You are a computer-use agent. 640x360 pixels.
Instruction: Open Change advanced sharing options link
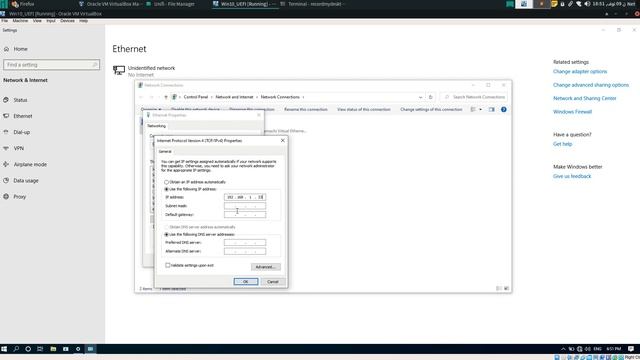(x=591, y=85)
